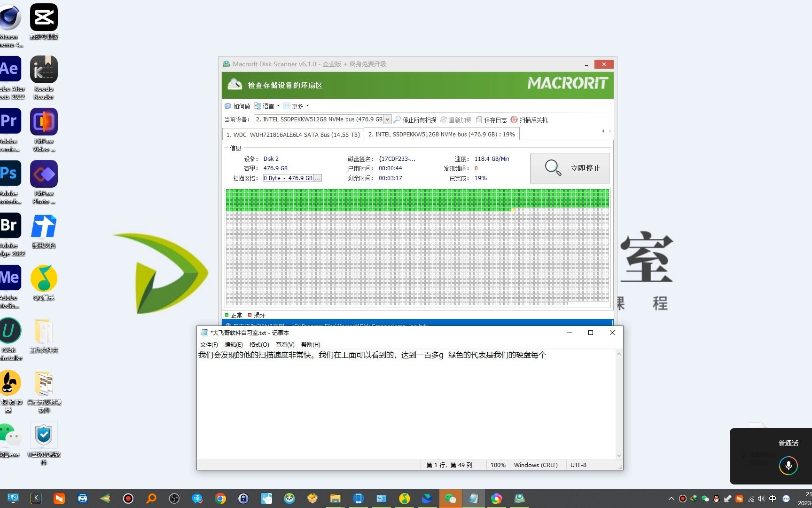Select Adobe After Effects 2022 desktop icon

pyautogui.click(x=11, y=78)
